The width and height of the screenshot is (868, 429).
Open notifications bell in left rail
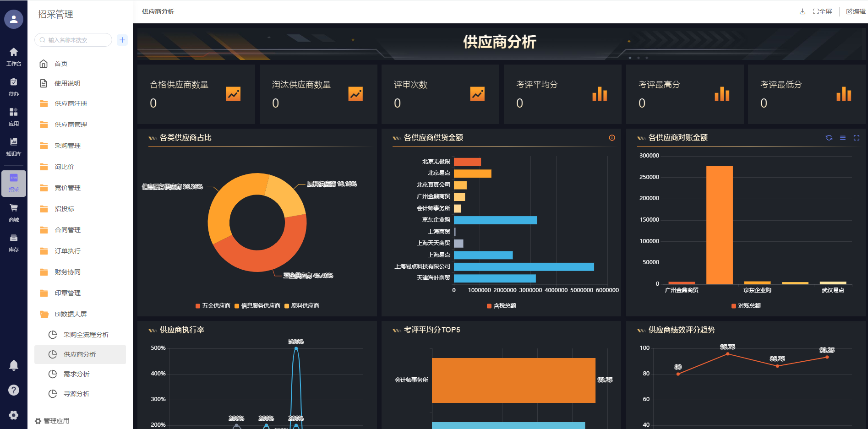coord(14,365)
